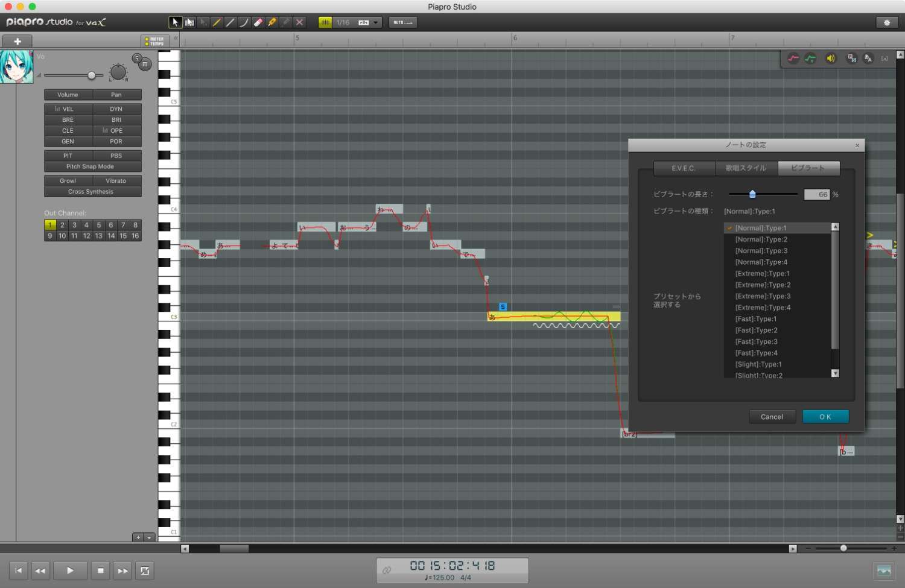Click the loop playback icon
The height and width of the screenshot is (588, 905).
tap(145, 571)
